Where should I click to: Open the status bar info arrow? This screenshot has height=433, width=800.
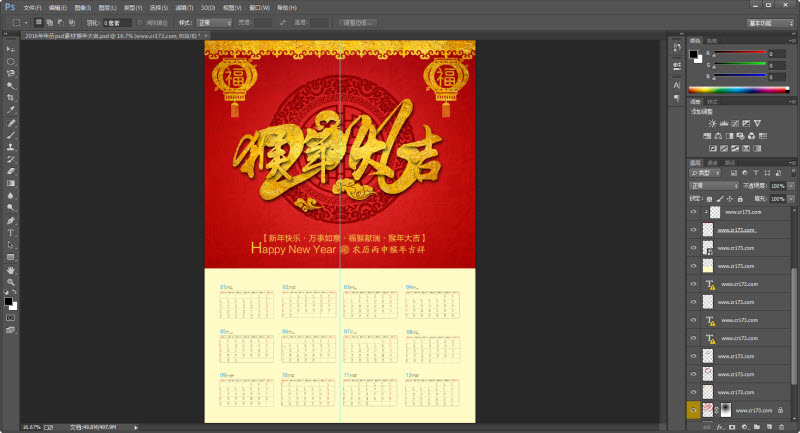(x=136, y=427)
